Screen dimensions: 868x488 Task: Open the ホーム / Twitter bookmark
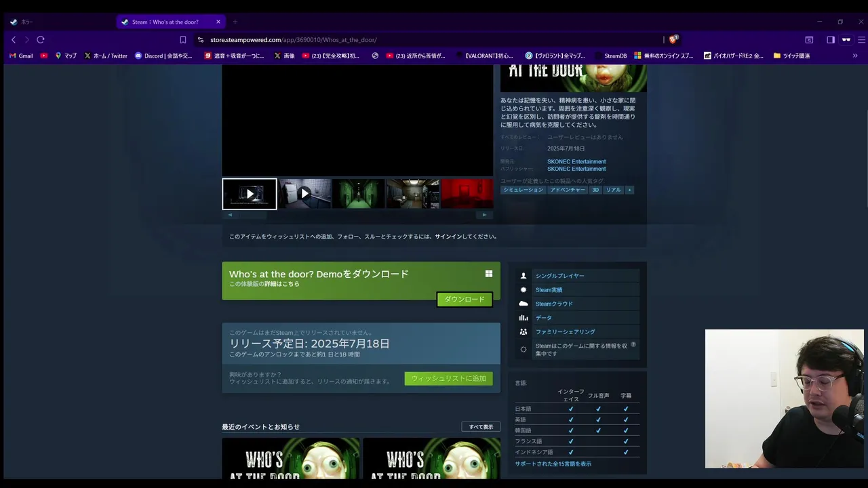click(106, 56)
